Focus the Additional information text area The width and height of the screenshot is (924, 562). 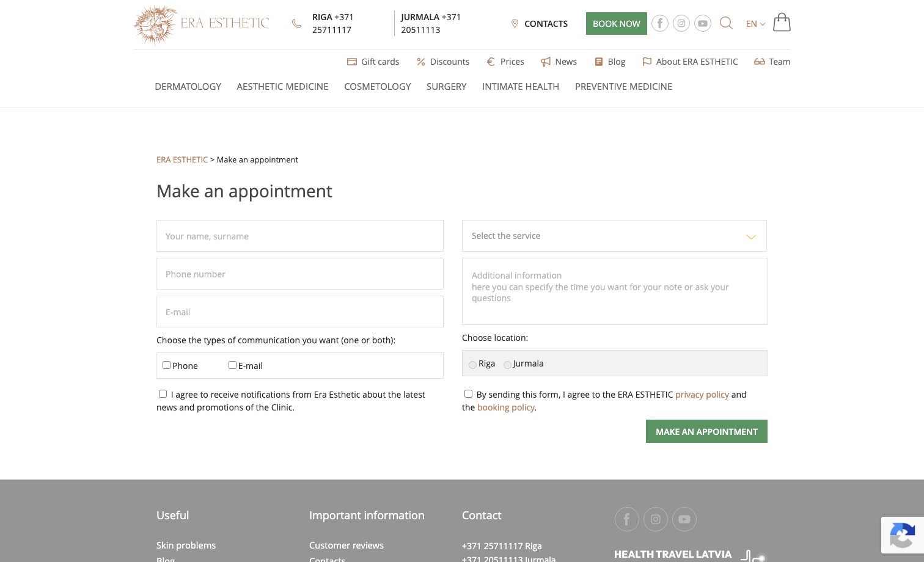(x=615, y=291)
